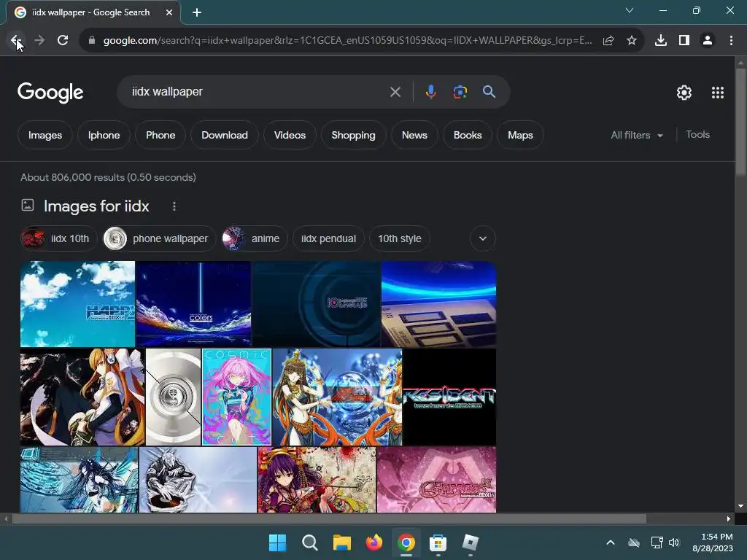The image size is (747, 560).
Task: Open the Images for iidx heading link
Action: tap(96, 206)
